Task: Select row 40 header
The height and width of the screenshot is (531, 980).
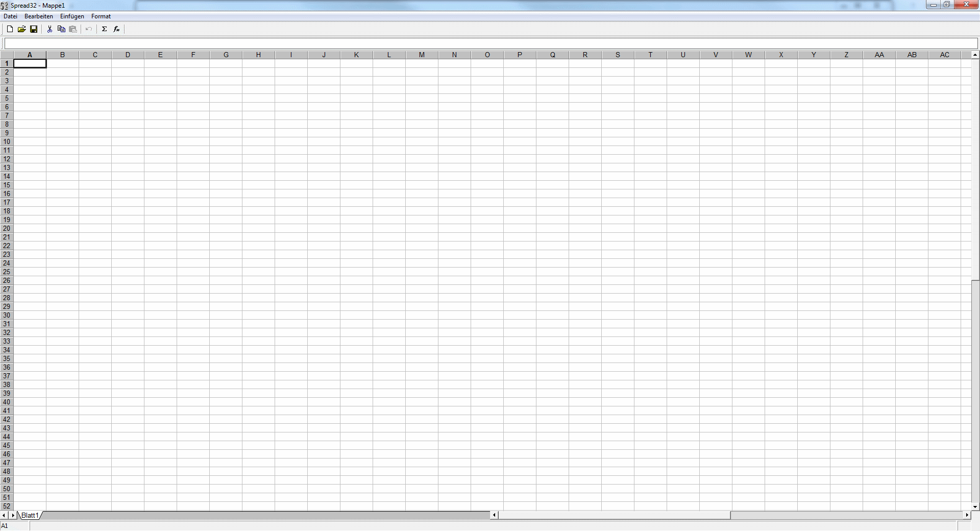Action: pos(7,402)
